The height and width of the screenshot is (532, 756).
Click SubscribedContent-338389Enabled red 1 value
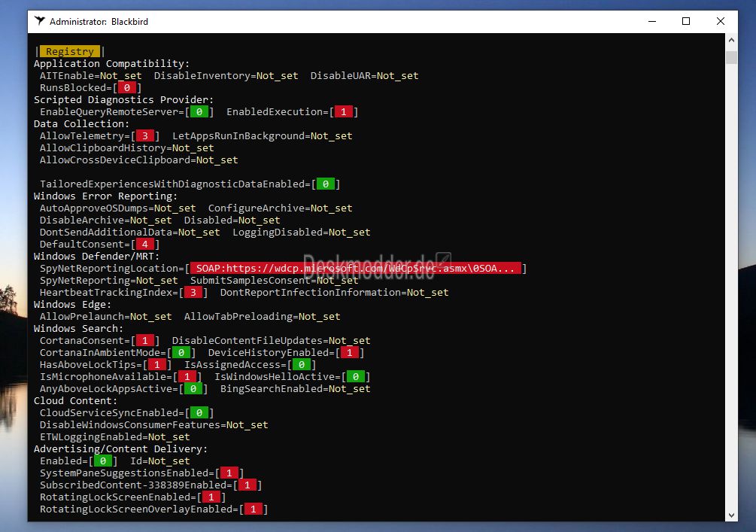[247, 485]
